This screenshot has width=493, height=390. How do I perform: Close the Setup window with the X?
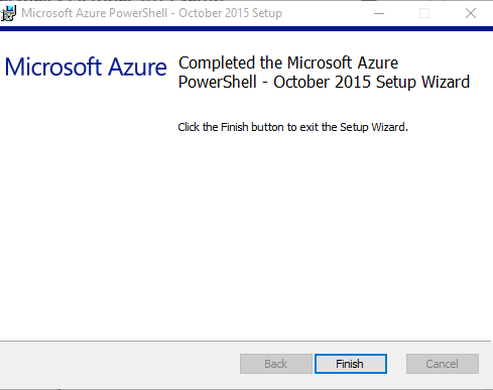pyautogui.click(x=471, y=13)
